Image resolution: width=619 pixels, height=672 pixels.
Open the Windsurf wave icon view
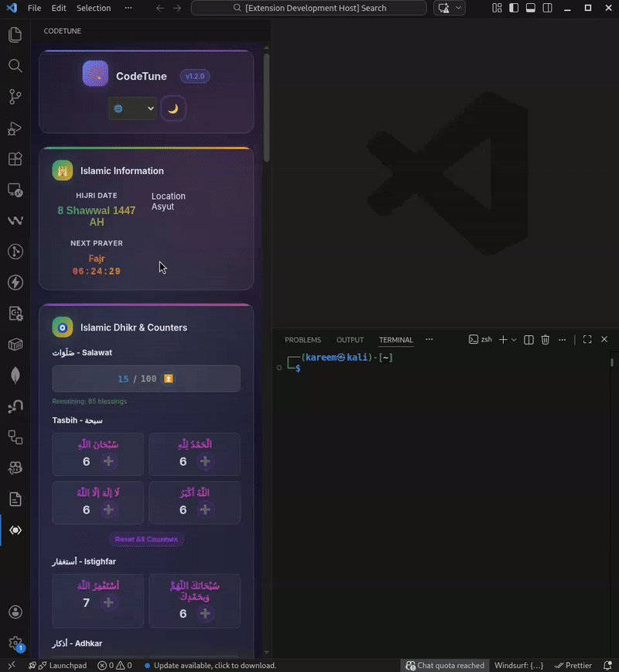pos(15,221)
